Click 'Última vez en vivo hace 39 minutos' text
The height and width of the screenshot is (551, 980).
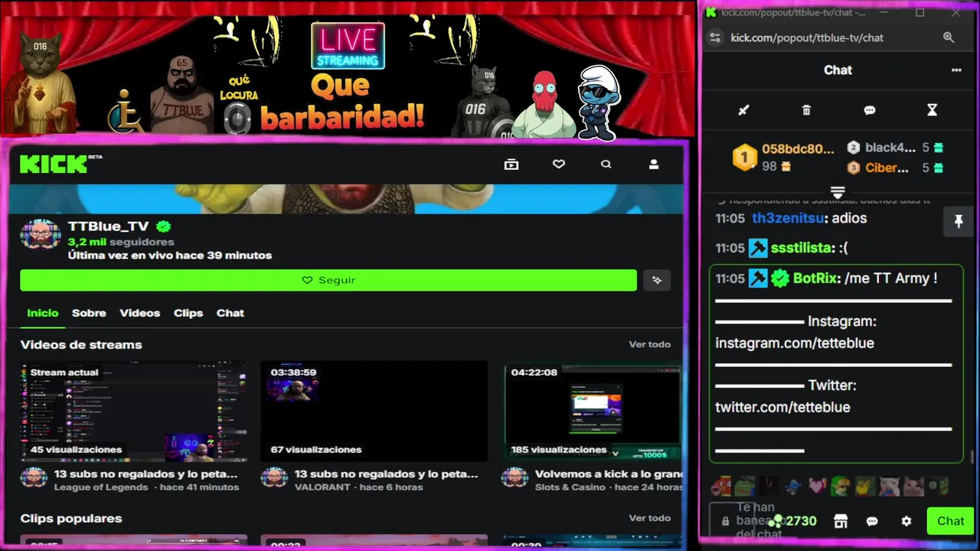coord(170,256)
